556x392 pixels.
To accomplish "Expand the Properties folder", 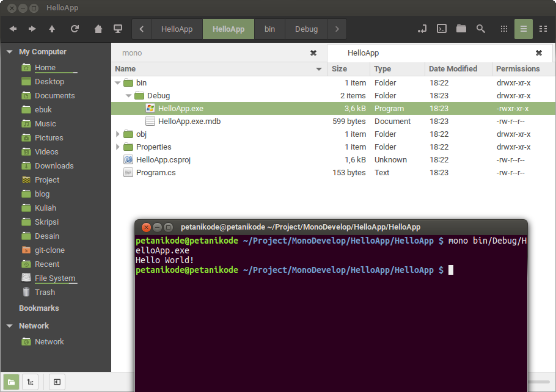I will [x=117, y=147].
